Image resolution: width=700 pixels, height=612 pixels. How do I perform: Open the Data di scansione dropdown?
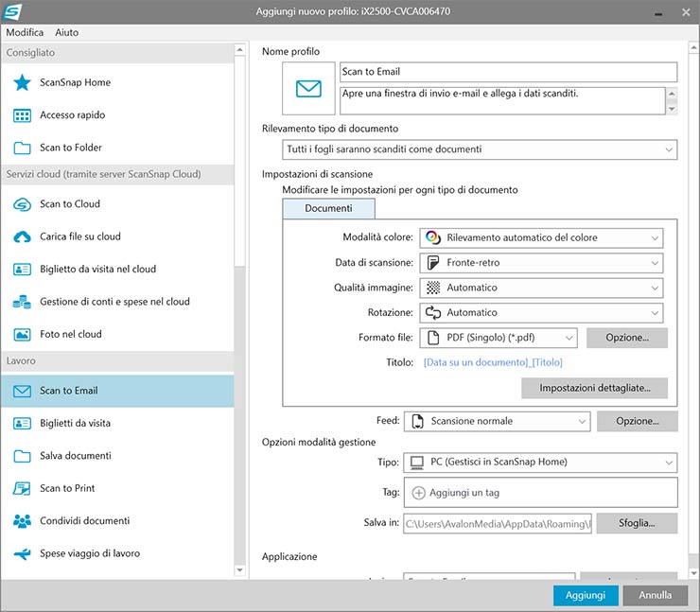coord(541,263)
